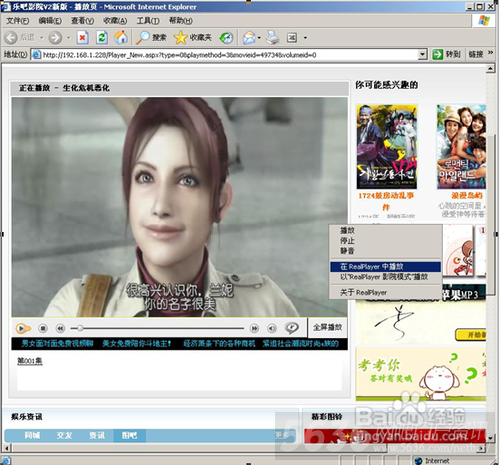Screen dimensions: 500x465
Task: Click the round RealPlayer logo icon
Action: (x=292, y=328)
